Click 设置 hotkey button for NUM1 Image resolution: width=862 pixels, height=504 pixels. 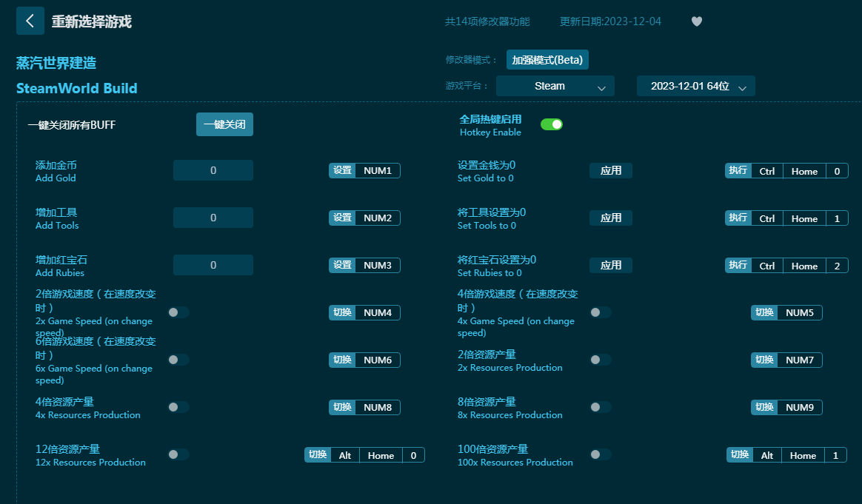coord(342,170)
